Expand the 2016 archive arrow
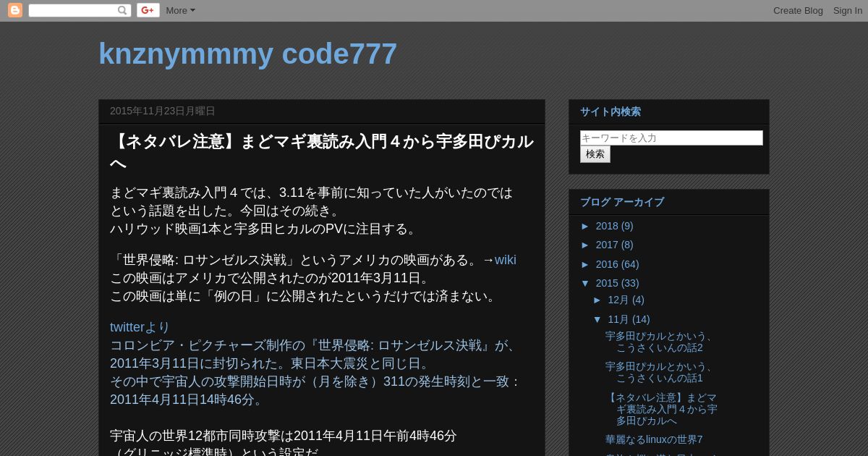Viewport: 868px width, 456px height. [586, 264]
